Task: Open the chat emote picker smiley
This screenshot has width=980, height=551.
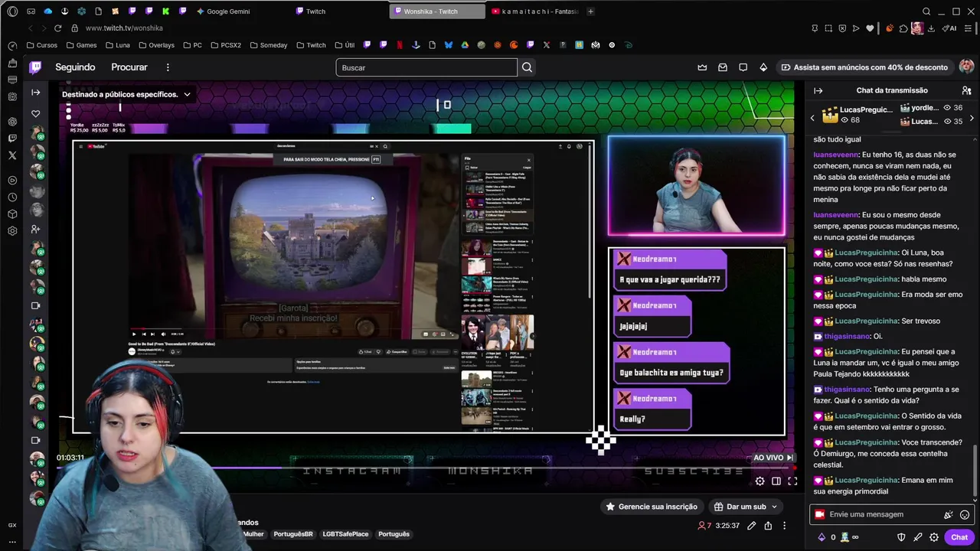Action: click(x=965, y=514)
